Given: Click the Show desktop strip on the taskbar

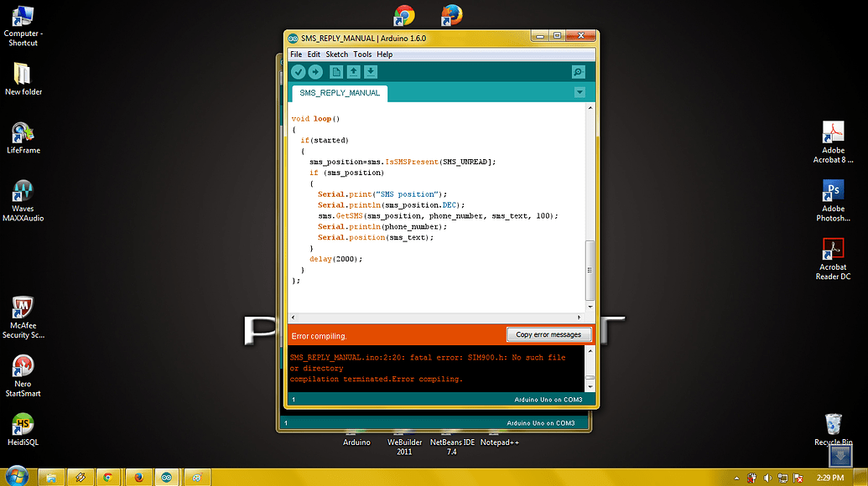Looking at the screenshot, I should 860,477.
